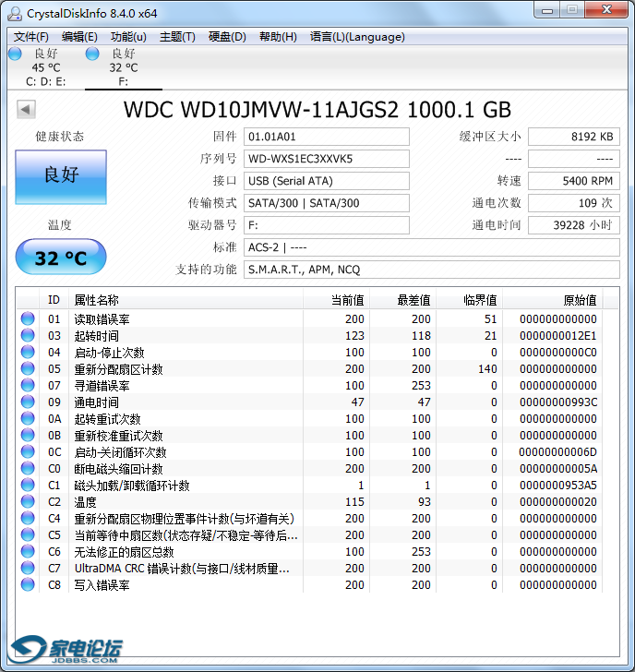Select the 寻道错误率 attribute name
Screen dimensions: 635x672
tap(102, 386)
